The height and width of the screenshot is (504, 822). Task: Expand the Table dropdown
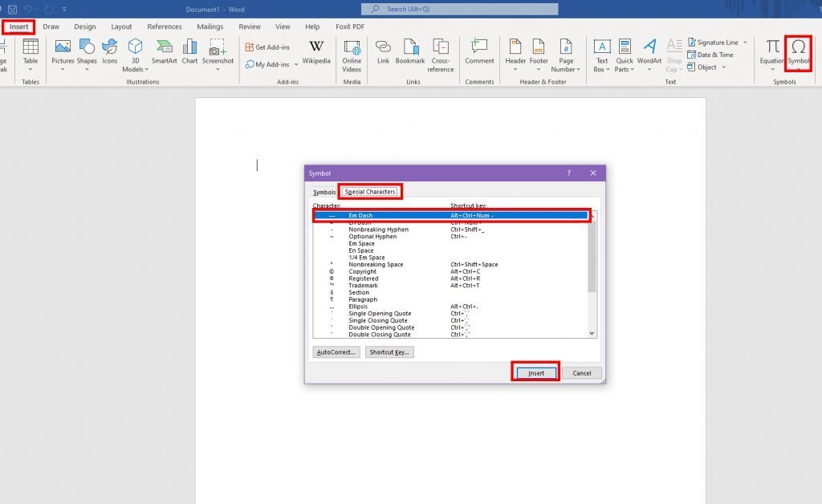31,69
